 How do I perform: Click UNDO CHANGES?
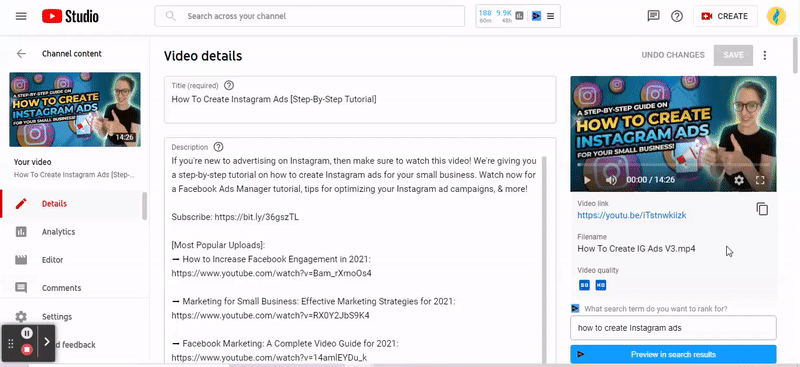(673, 55)
